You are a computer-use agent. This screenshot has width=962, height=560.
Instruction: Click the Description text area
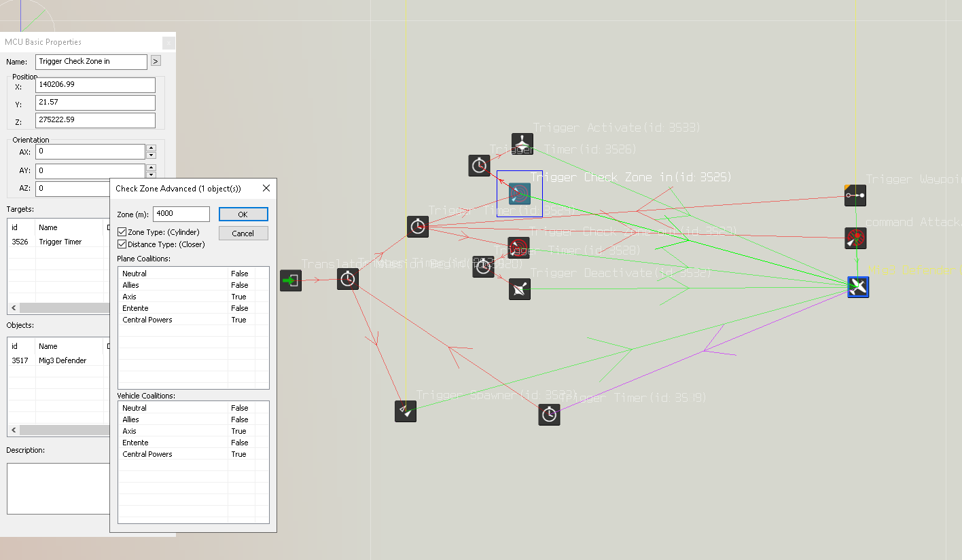[58, 489]
